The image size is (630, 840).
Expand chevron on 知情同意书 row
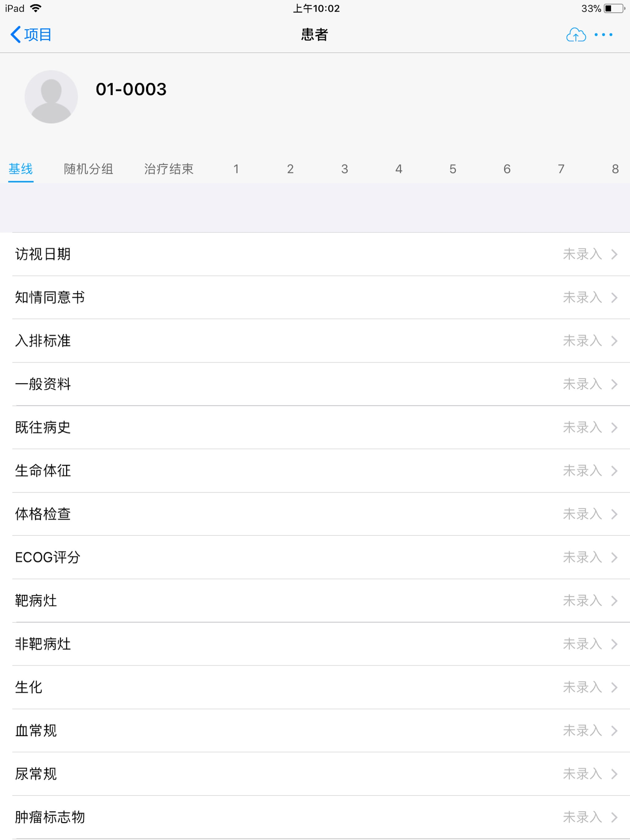point(614,297)
